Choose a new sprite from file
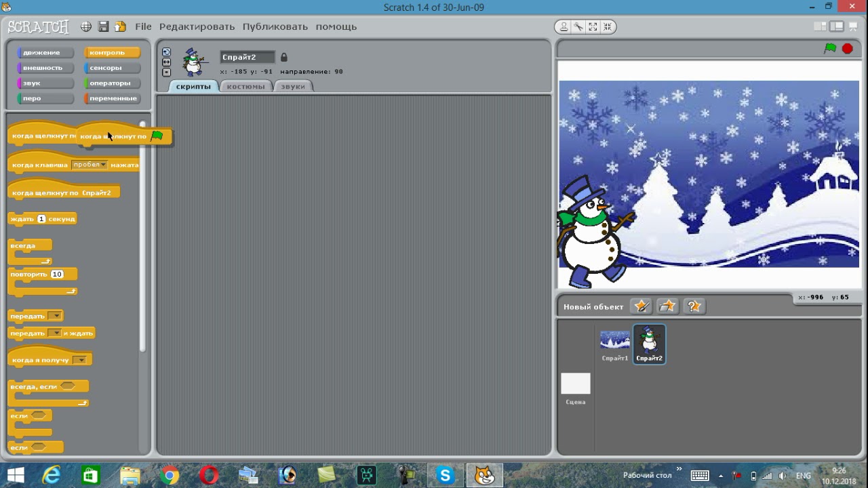 (x=667, y=306)
